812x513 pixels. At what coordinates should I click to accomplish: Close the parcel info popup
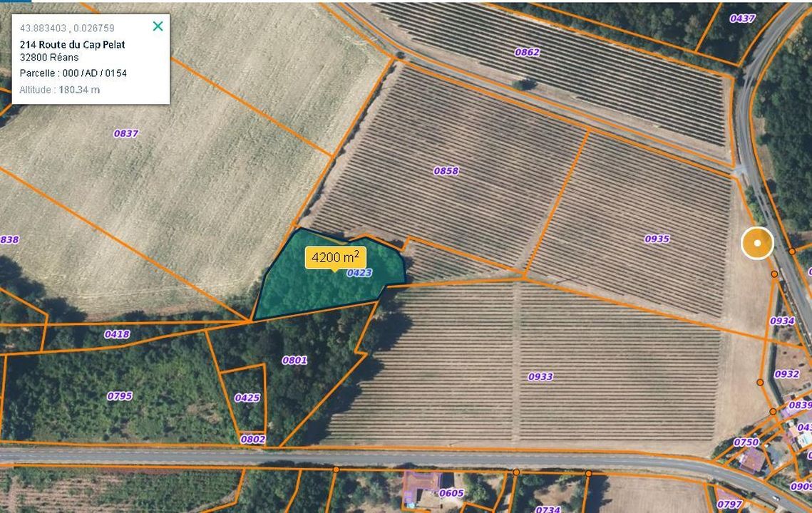coord(158,26)
